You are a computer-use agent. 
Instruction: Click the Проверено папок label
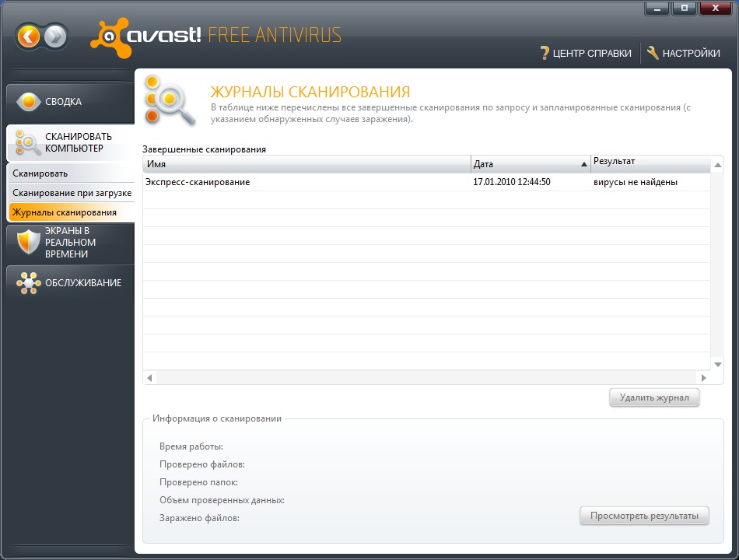click(198, 482)
